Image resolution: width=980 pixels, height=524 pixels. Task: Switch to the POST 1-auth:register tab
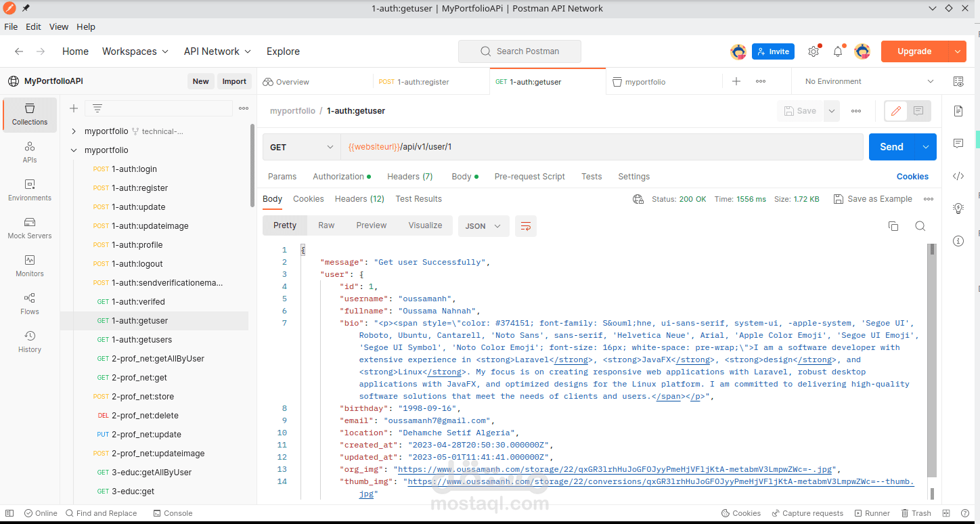pyautogui.click(x=431, y=81)
